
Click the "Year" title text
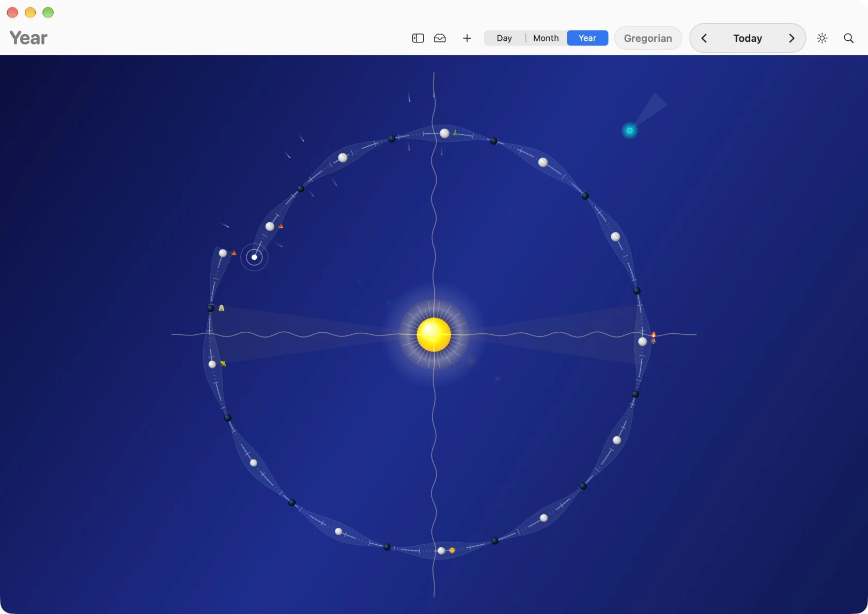click(28, 38)
